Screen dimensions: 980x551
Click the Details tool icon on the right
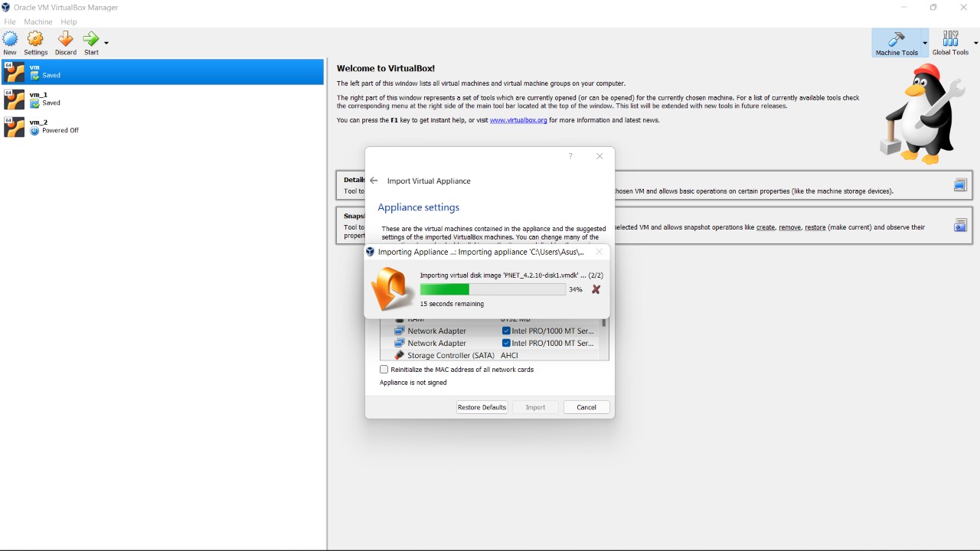point(960,185)
